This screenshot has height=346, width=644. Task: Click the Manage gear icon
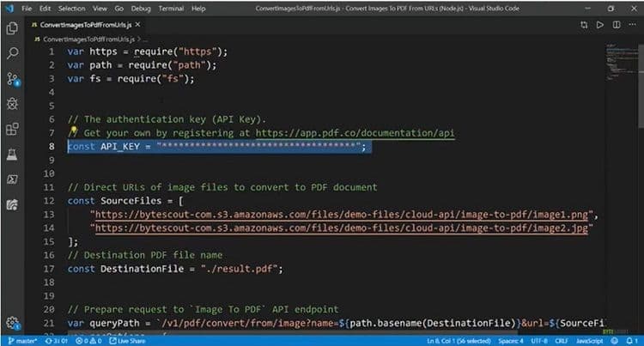pyautogui.click(x=12, y=323)
